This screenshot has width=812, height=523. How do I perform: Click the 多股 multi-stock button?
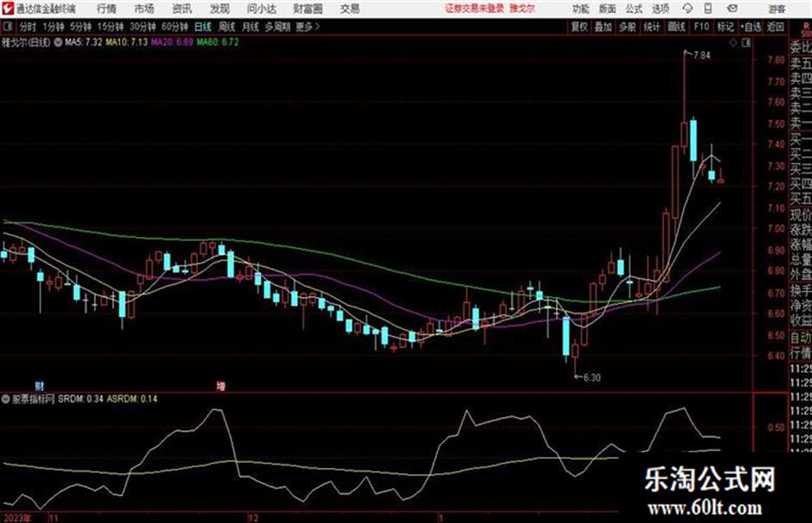pyautogui.click(x=627, y=27)
